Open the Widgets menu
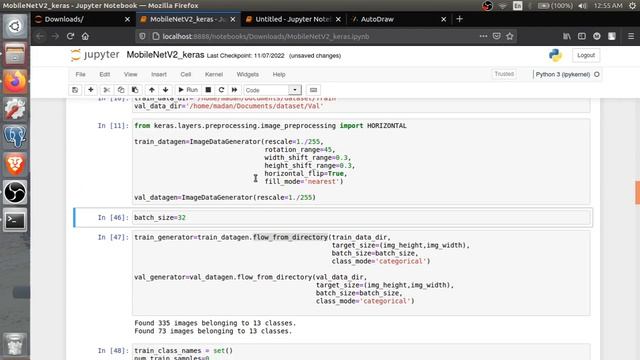Image resolution: width=640 pixels, height=360 pixels. click(248, 74)
